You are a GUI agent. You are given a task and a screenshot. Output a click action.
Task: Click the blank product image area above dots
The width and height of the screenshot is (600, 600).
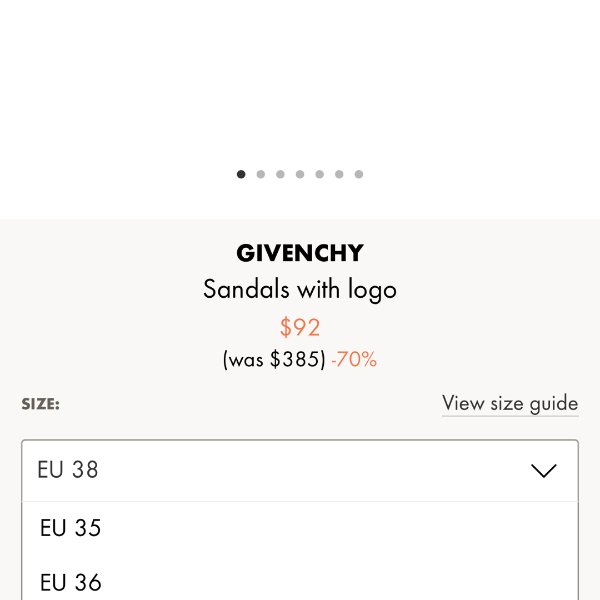(x=300, y=80)
